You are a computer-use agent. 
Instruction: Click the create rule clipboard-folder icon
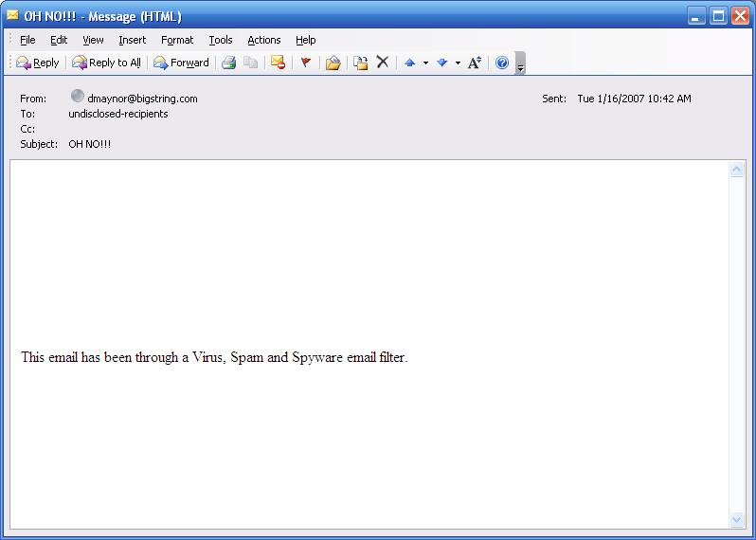(x=361, y=63)
